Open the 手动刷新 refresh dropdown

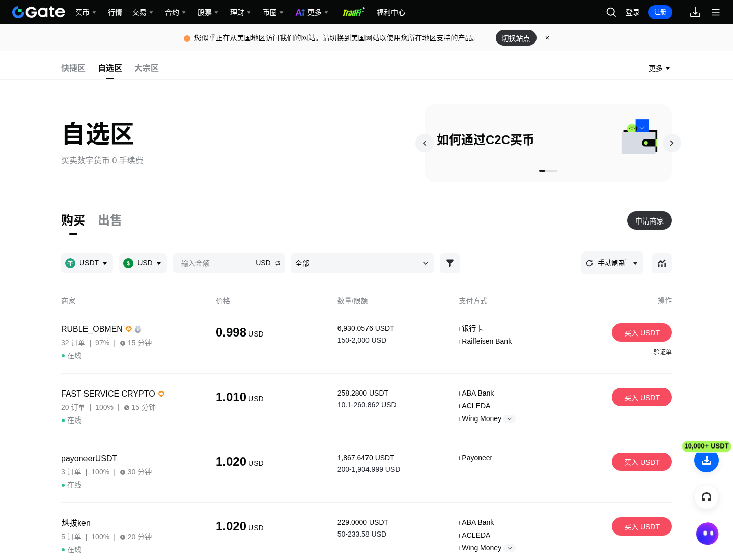pyautogui.click(x=612, y=263)
